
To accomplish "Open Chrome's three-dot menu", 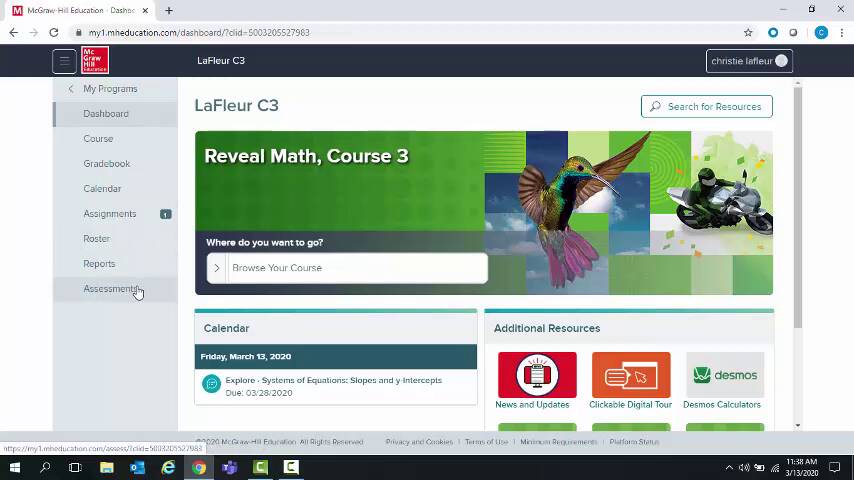I will tap(841, 32).
